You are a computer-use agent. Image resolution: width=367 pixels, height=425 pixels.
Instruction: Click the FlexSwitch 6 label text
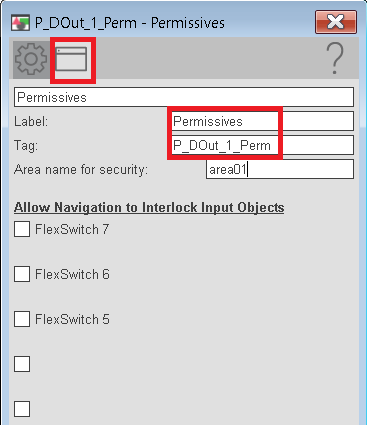[72, 274]
